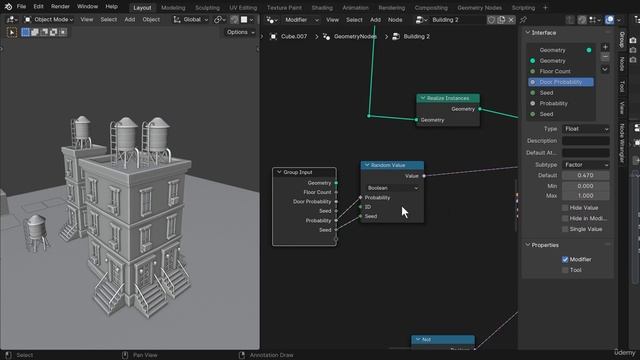The width and height of the screenshot is (640, 360).
Task: Toggle node editor overlays
Action: coord(609,20)
